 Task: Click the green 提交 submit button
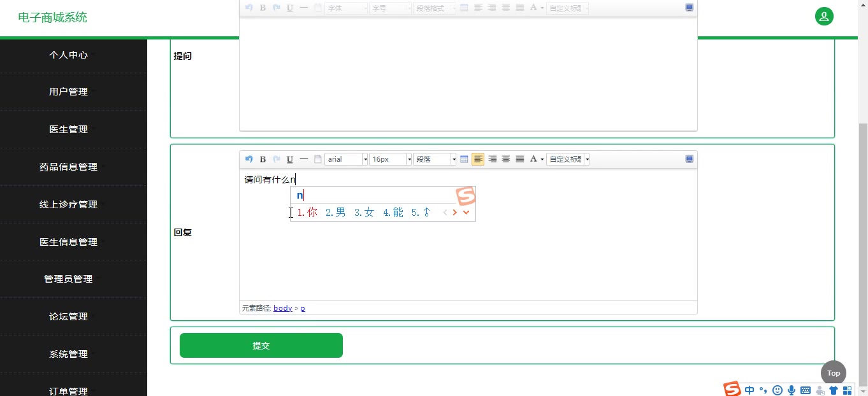(261, 345)
